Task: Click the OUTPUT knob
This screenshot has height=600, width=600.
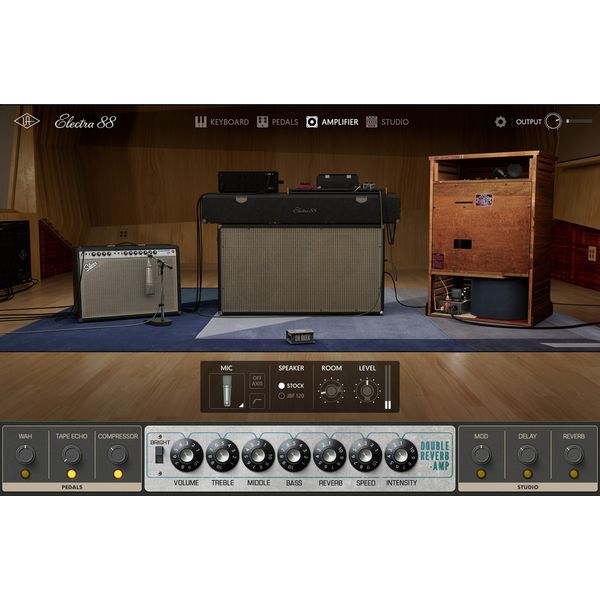Action: point(553,121)
